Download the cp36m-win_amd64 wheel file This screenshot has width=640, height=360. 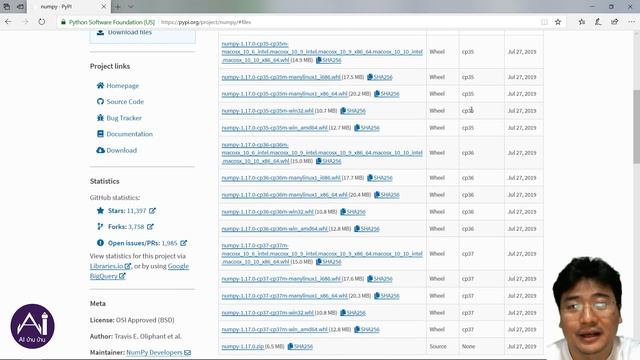[x=274, y=229]
